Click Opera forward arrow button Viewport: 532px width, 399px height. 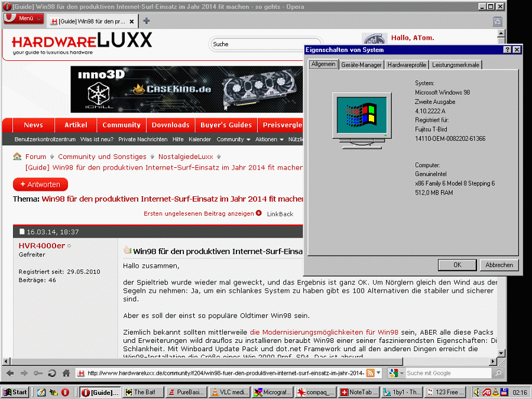tap(24, 373)
